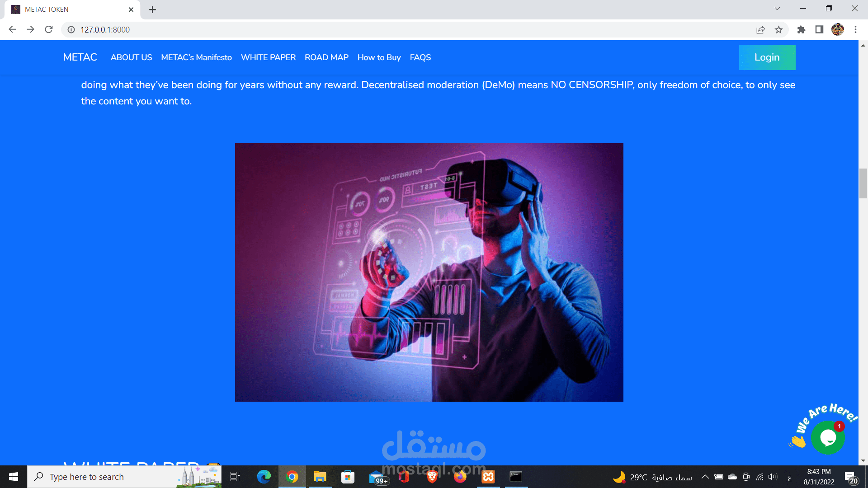Click the Login button

tap(767, 57)
